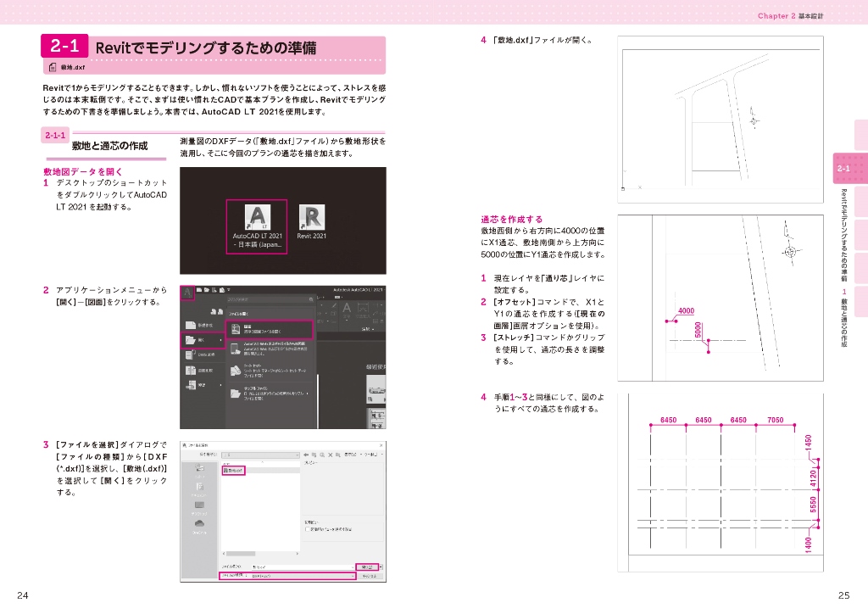Select the OneDrive cloud icon in dialog sidebar

199,525
